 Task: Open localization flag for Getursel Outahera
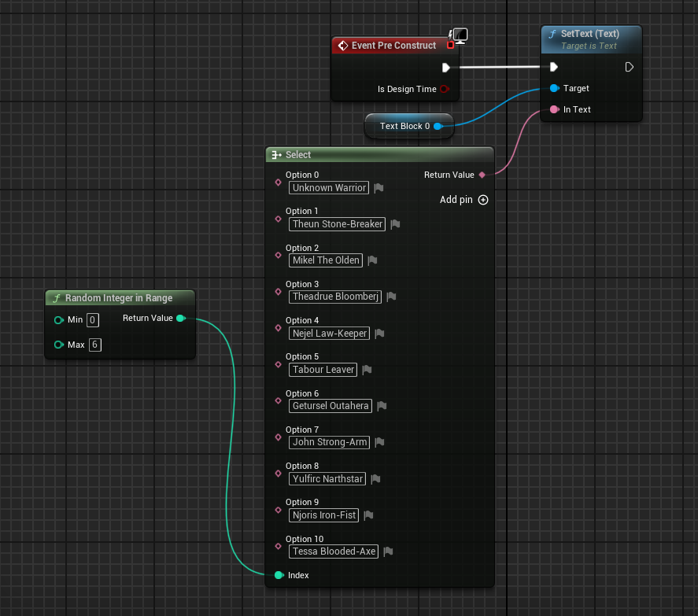(382, 406)
